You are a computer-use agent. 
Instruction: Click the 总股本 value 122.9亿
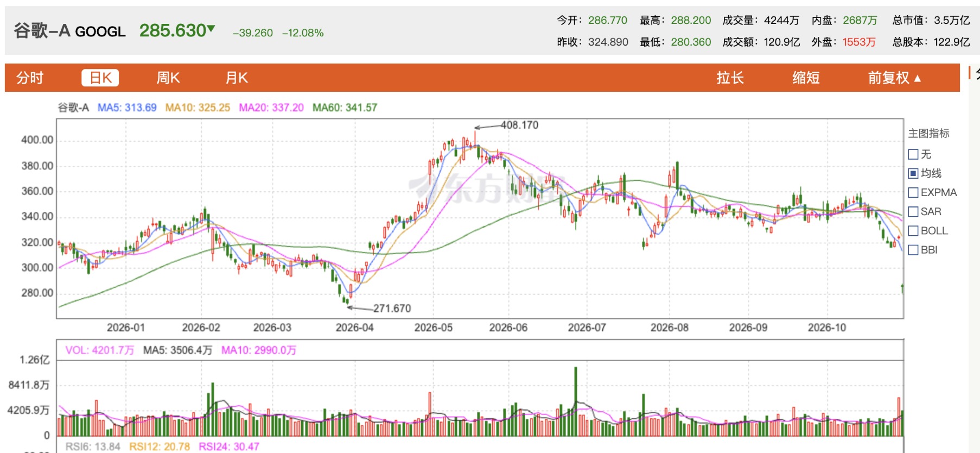click(x=952, y=42)
